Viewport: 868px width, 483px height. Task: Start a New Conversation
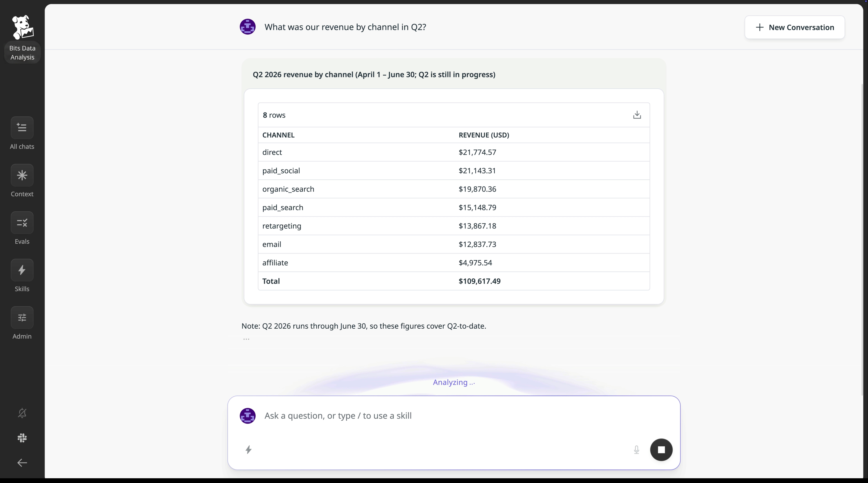[794, 27]
